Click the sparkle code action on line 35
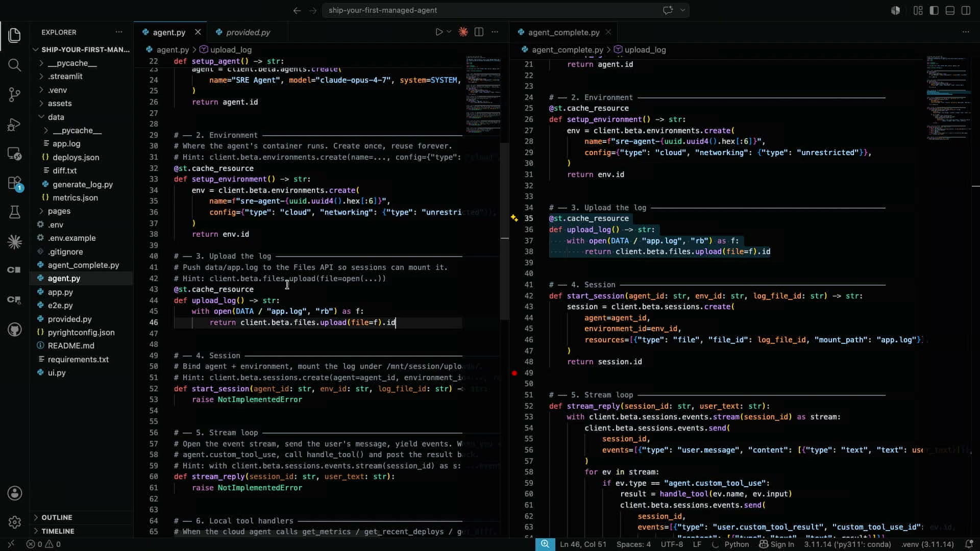This screenshot has width=980, height=551. click(514, 218)
